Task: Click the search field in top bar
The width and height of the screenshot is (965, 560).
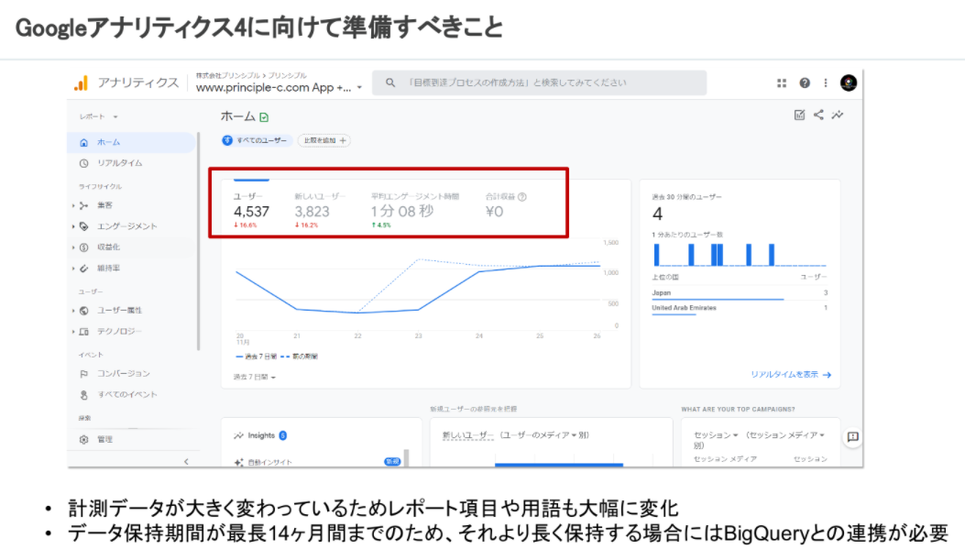Action: (x=539, y=82)
